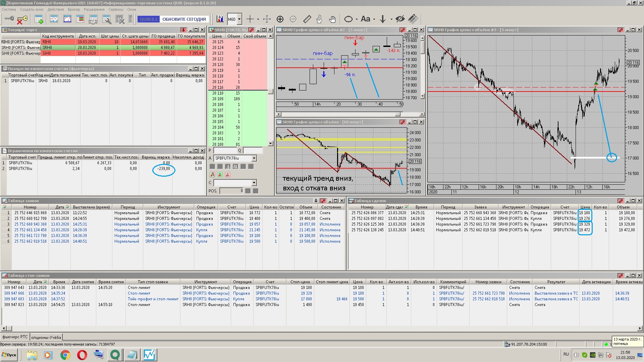Viewport: 644px width, 362px height.
Task: Select the ruler measurement tool
Action: point(307,19)
